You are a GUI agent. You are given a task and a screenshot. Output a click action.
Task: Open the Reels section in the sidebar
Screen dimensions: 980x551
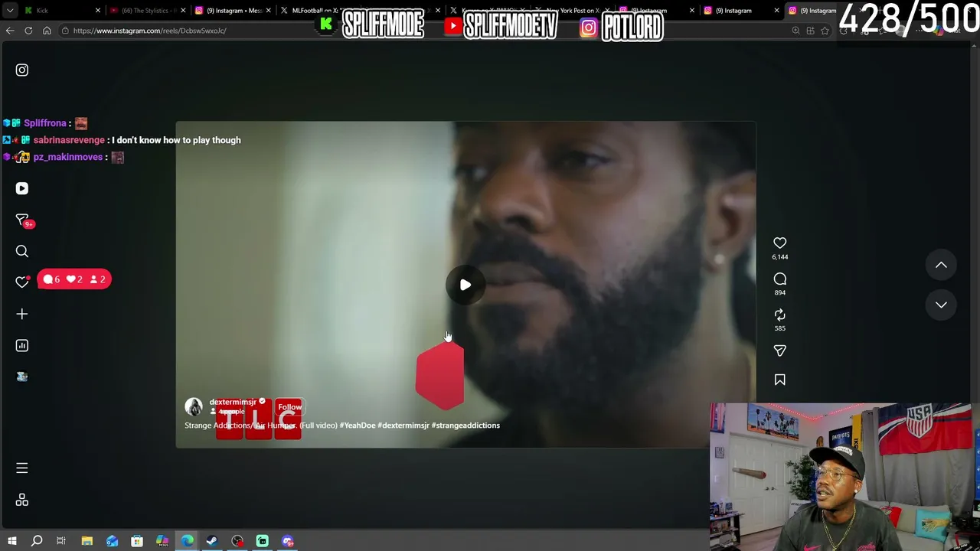[22, 188]
